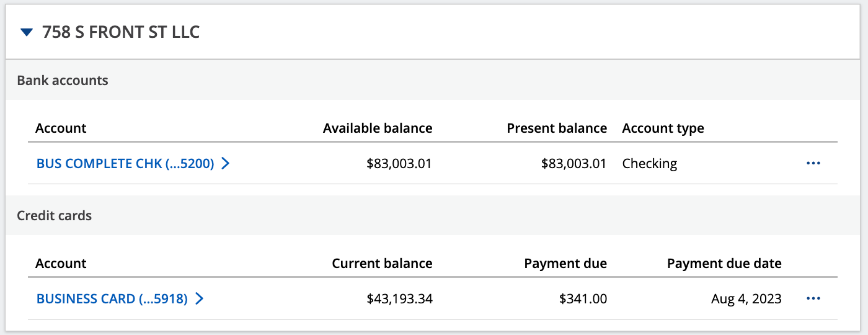868x335 pixels.
Task: Click the Checking account type value
Action: tap(649, 164)
